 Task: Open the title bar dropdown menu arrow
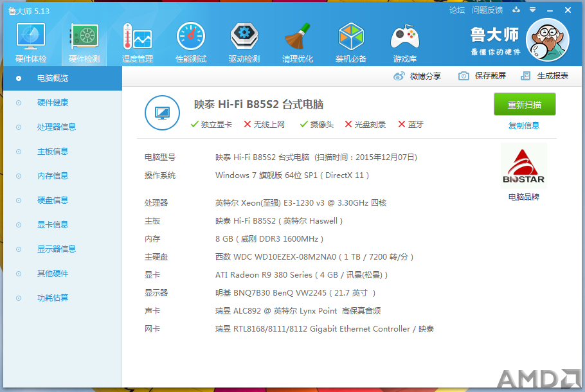point(533,10)
